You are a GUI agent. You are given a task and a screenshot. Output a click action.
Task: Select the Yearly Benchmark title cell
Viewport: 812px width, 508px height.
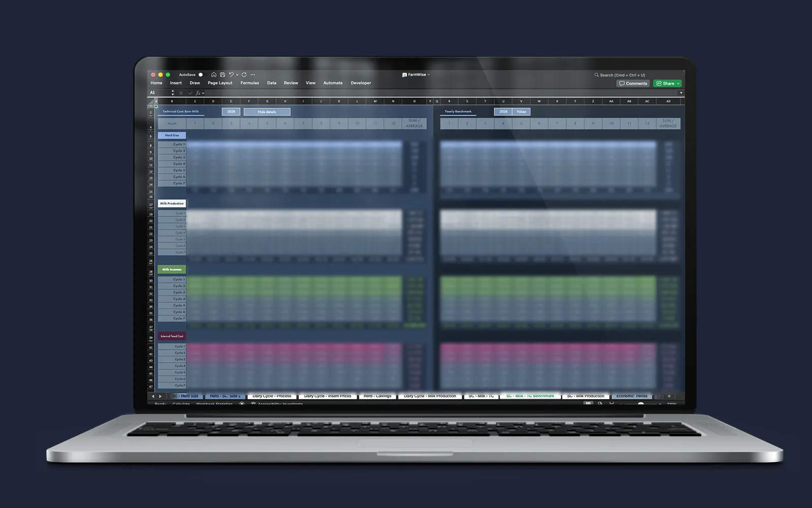[x=458, y=112]
